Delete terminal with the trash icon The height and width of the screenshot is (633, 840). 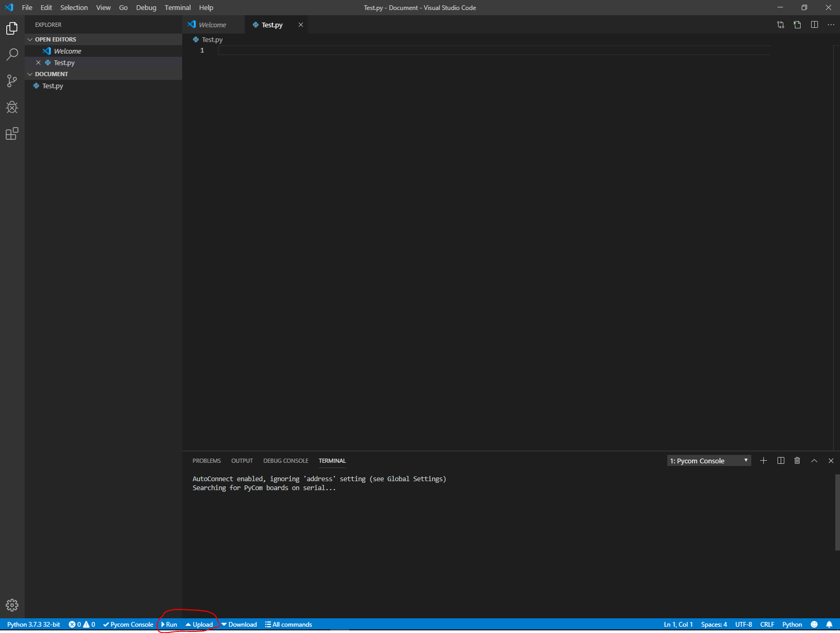coord(797,461)
